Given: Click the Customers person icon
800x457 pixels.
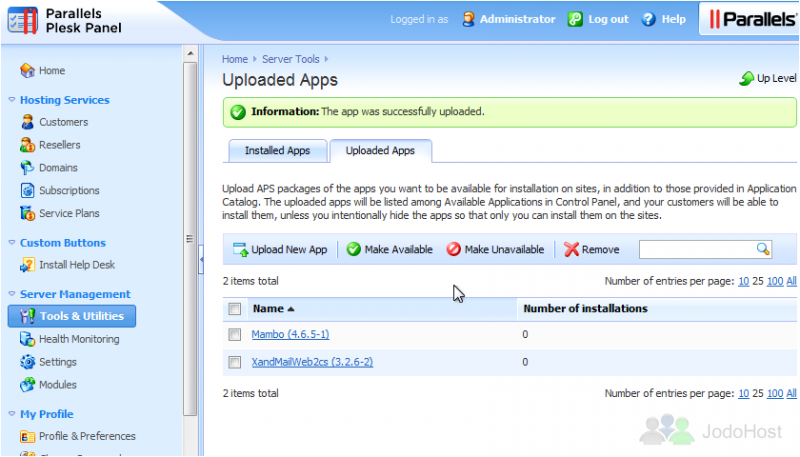Looking at the screenshot, I should [27, 122].
